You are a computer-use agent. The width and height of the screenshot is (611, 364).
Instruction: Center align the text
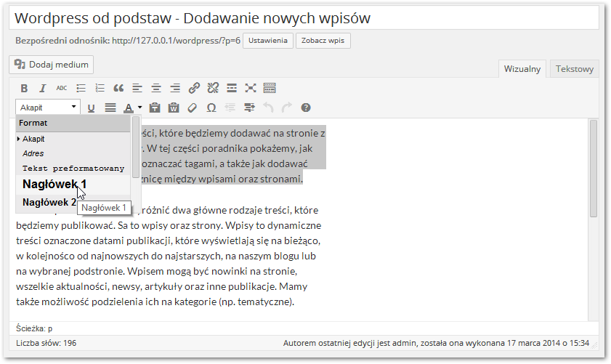(x=156, y=89)
